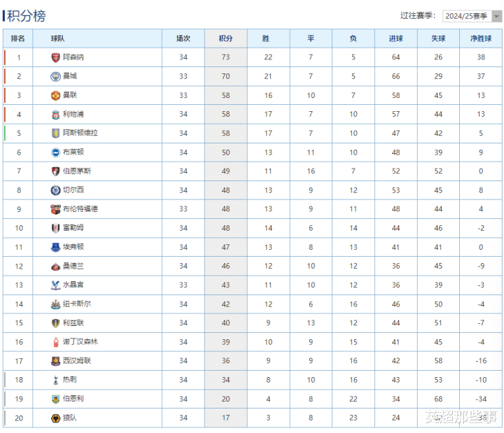Open the 诺丁汉森林 team link

(80, 342)
